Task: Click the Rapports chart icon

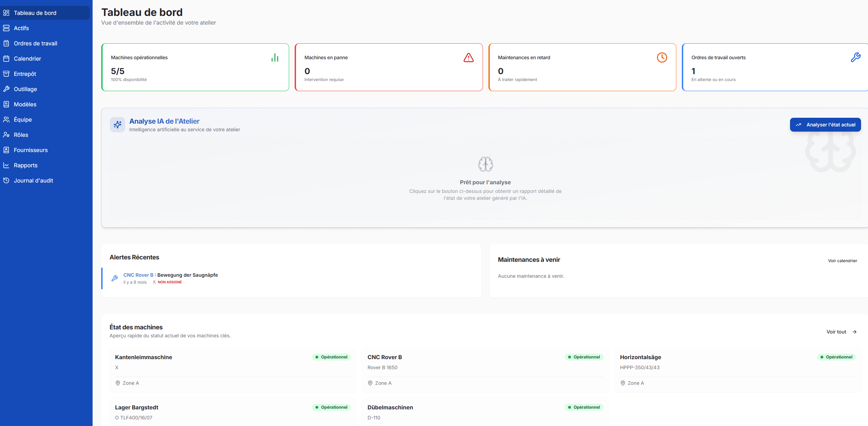Action: tap(6, 165)
